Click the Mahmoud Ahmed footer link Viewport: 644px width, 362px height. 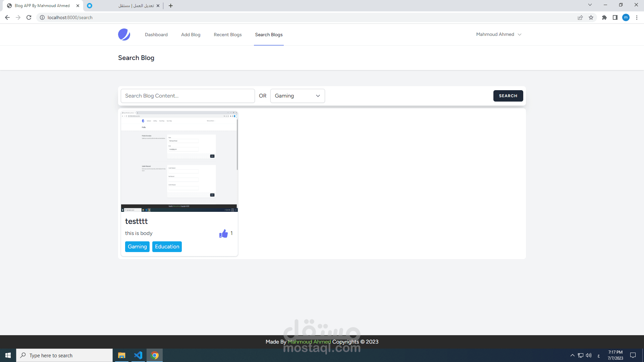(x=309, y=342)
